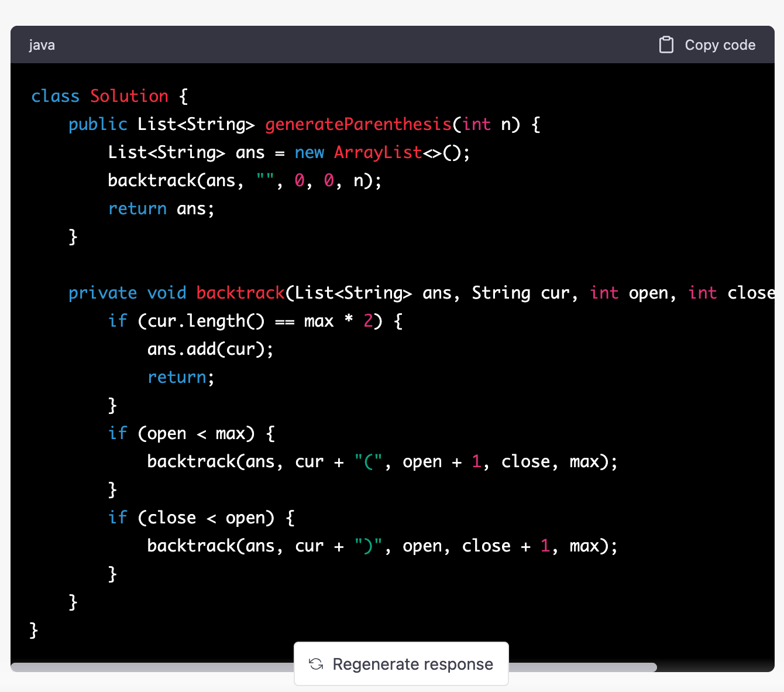
Task: Click the Regenerate response button
Action: (x=401, y=664)
